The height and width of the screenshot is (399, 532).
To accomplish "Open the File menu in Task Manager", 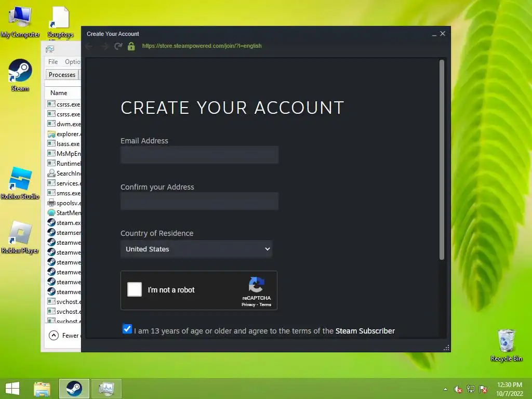I will [53, 62].
